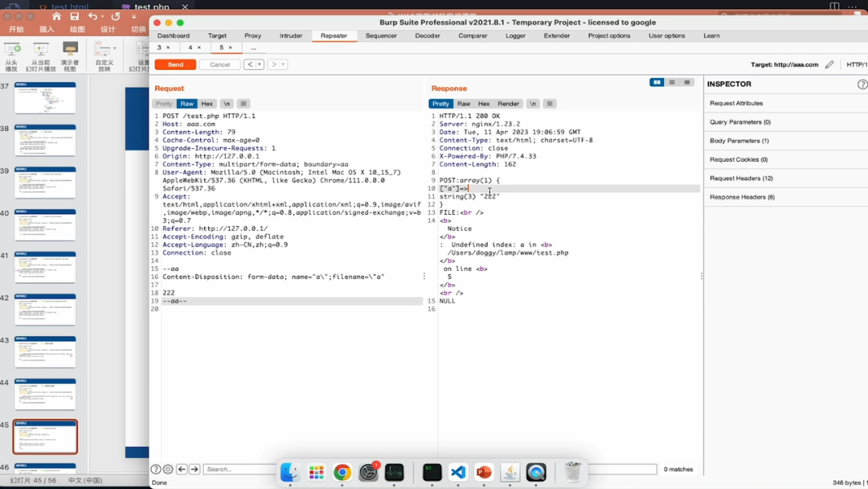Click the Cancel button in Repeater

pyautogui.click(x=219, y=65)
